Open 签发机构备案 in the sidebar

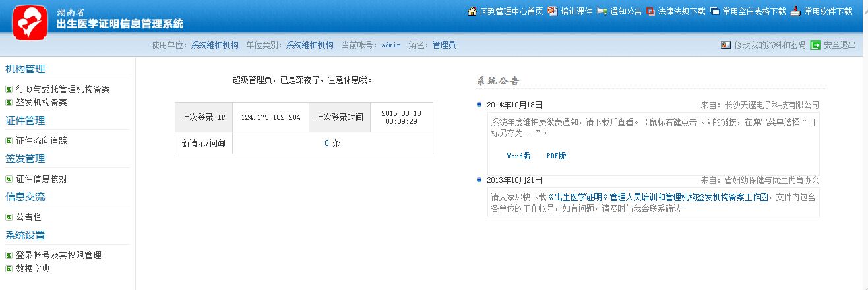(x=42, y=102)
